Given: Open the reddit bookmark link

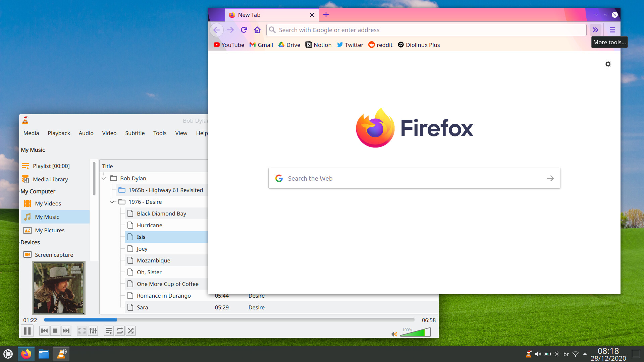Looking at the screenshot, I should [x=380, y=45].
